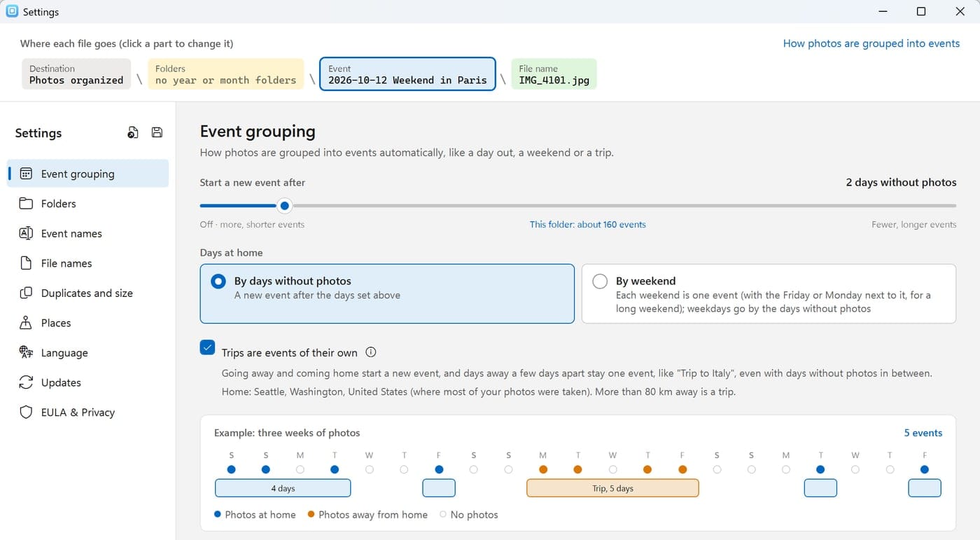Image resolution: width=980 pixels, height=540 pixels.
Task: Open Language via its globe icon
Action: (26, 352)
